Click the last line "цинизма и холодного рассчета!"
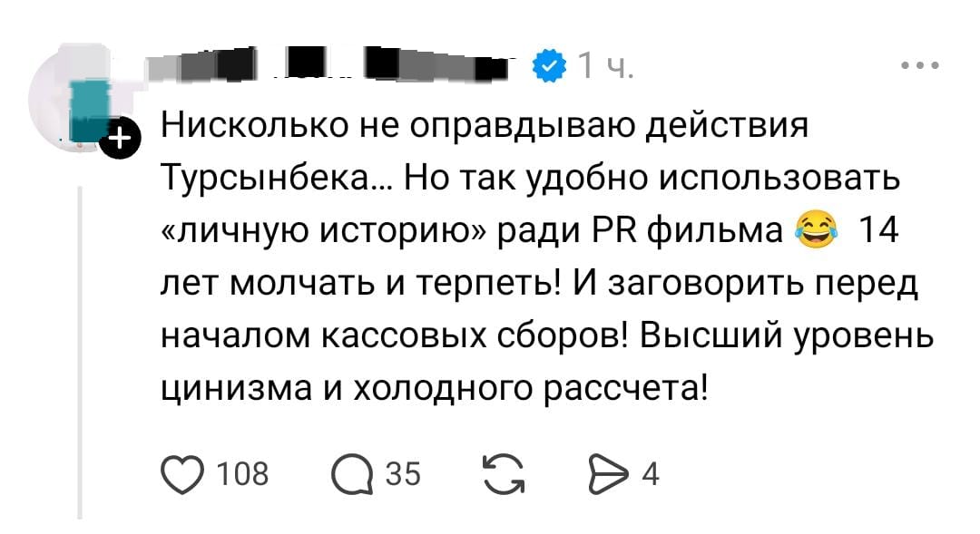The width and height of the screenshot is (980, 534). (433, 390)
